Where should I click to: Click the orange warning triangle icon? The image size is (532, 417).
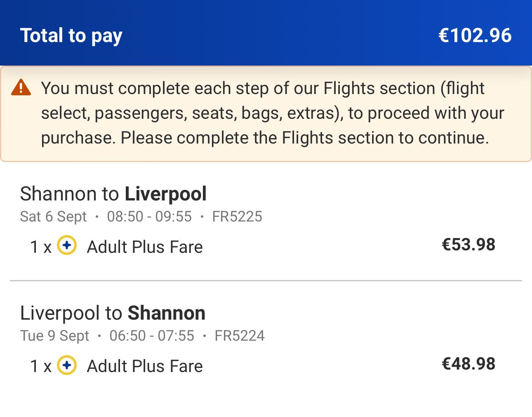21,87
